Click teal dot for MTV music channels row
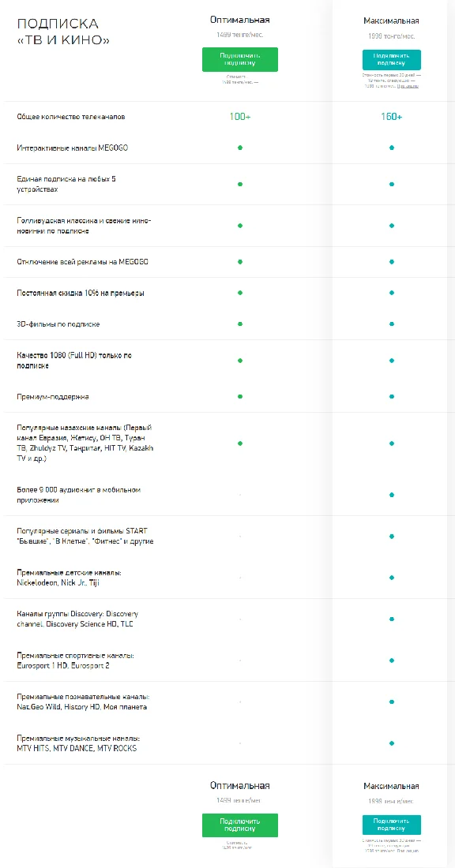 tap(392, 743)
